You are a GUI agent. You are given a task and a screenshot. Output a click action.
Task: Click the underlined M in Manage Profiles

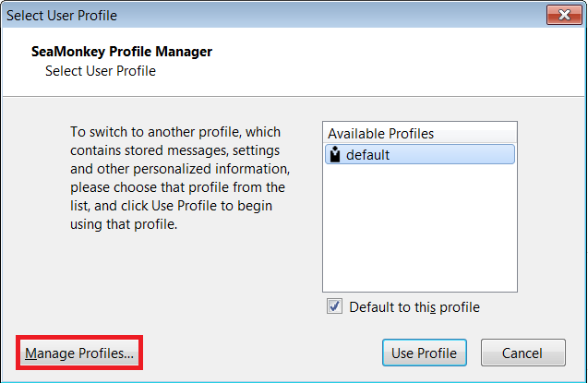pos(30,353)
